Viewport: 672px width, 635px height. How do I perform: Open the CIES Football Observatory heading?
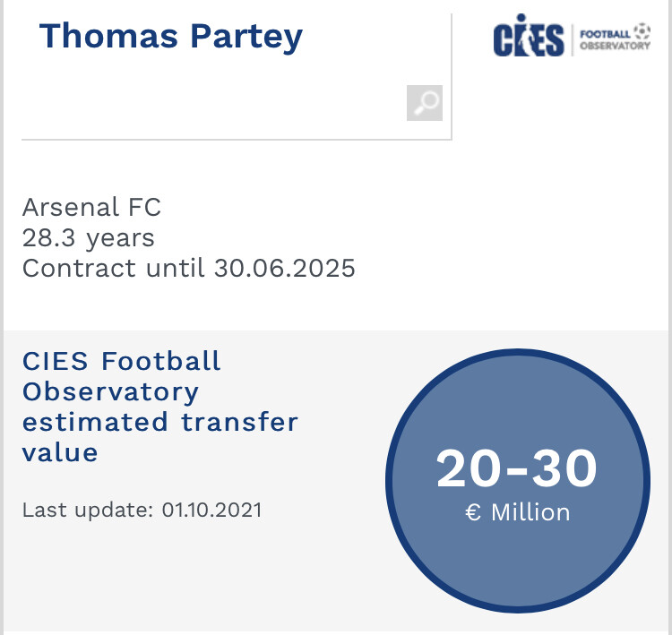click(121, 376)
